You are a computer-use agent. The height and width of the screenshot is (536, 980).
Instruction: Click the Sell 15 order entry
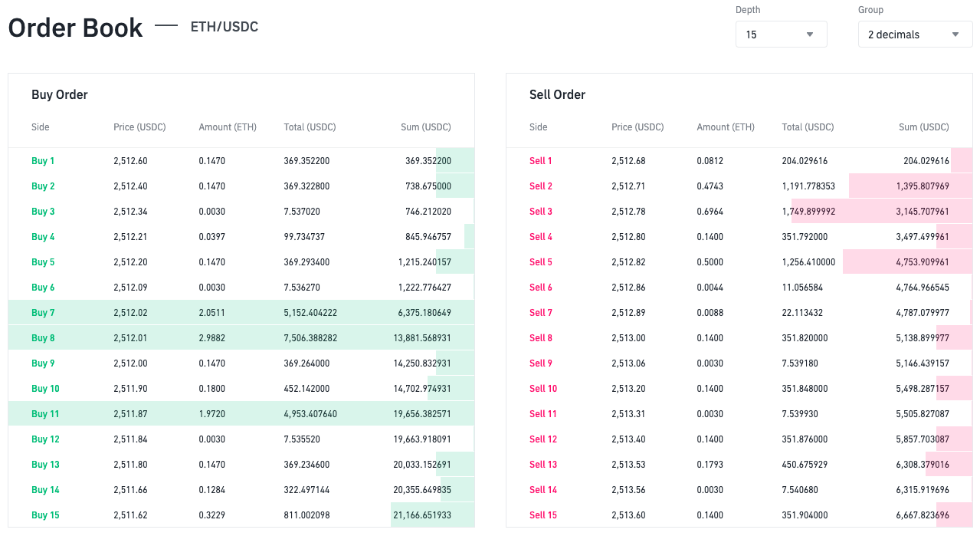click(x=738, y=515)
